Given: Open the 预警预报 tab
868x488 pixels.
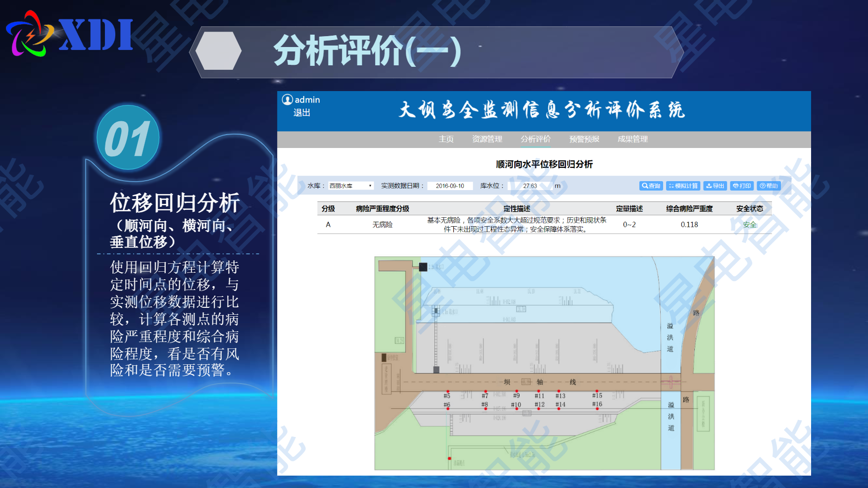Looking at the screenshot, I should (584, 139).
